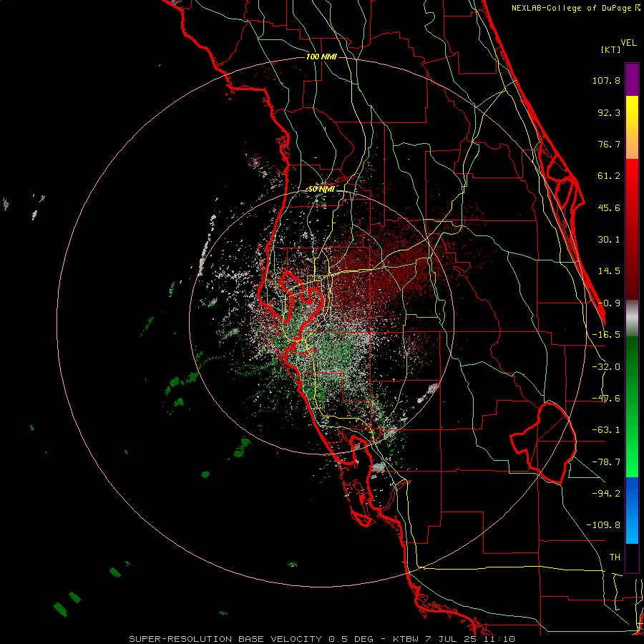Screen dimensions: 644x644
Task: Select the -109.8 legend value
Action: (x=603, y=525)
